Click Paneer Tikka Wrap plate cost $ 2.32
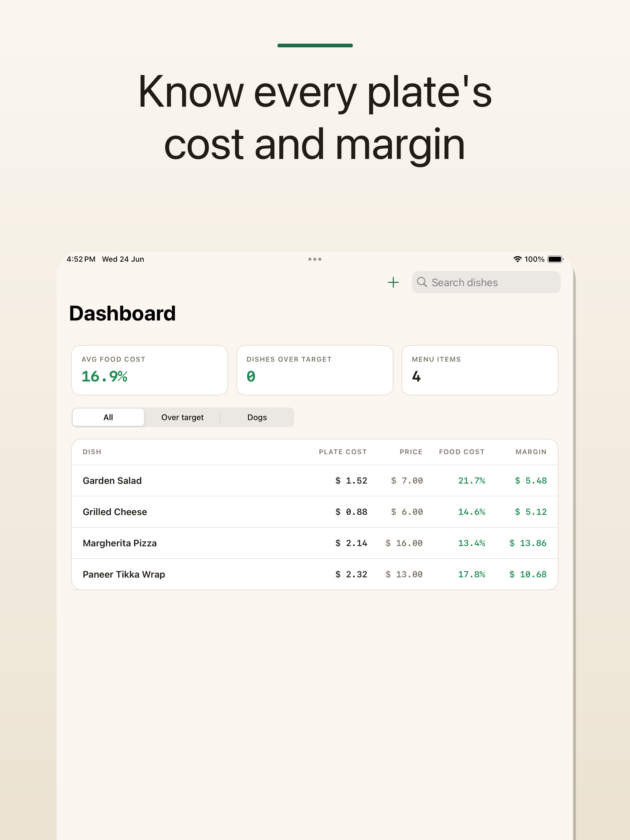 click(351, 574)
